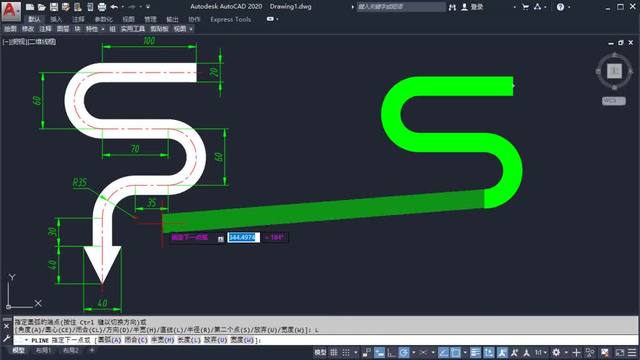Switch to the 模型 (Model) layout tab

[18, 350]
